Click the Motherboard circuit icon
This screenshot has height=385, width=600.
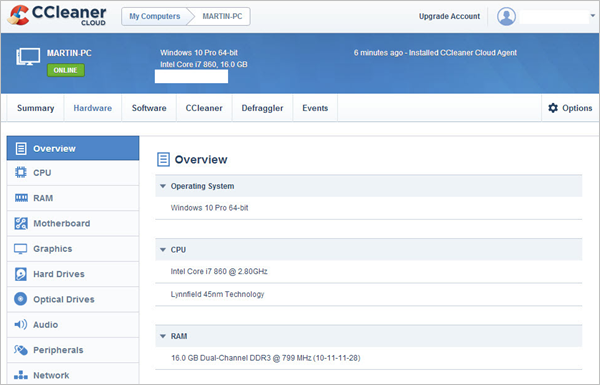21,223
